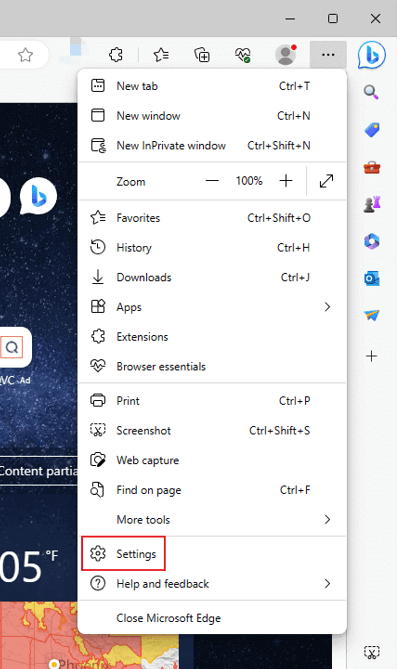The image size is (397, 669).
Task: Expand the More tools submenu
Action: pos(212,520)
